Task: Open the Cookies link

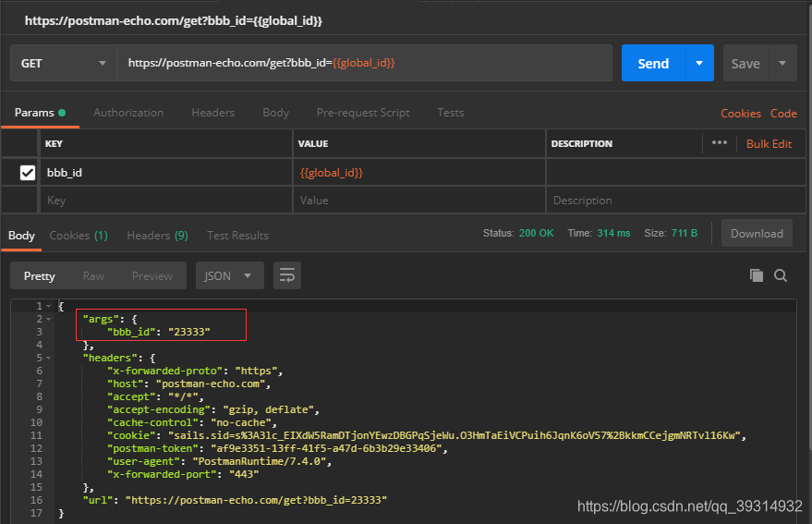Action: point(741,114)
